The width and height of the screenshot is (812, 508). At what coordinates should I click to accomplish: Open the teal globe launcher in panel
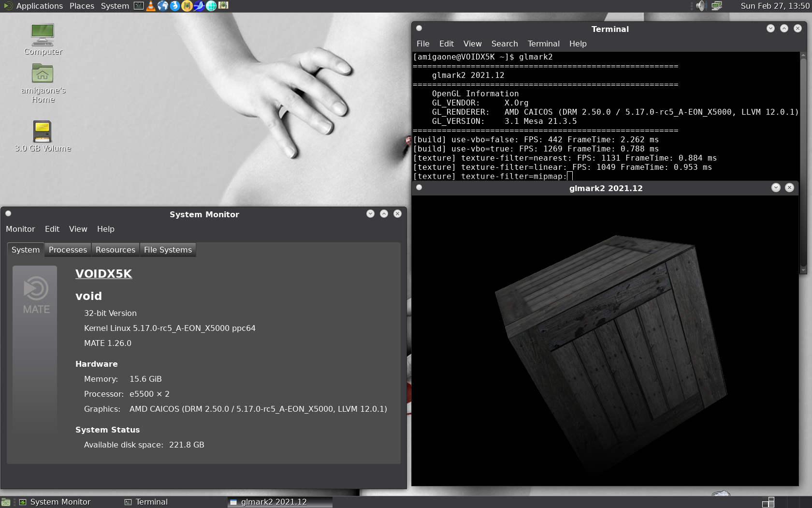click(211, 6)
